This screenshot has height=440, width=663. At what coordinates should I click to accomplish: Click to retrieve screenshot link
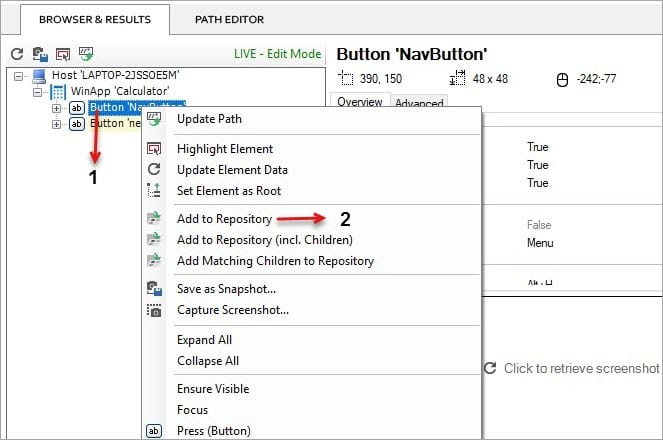581,369
